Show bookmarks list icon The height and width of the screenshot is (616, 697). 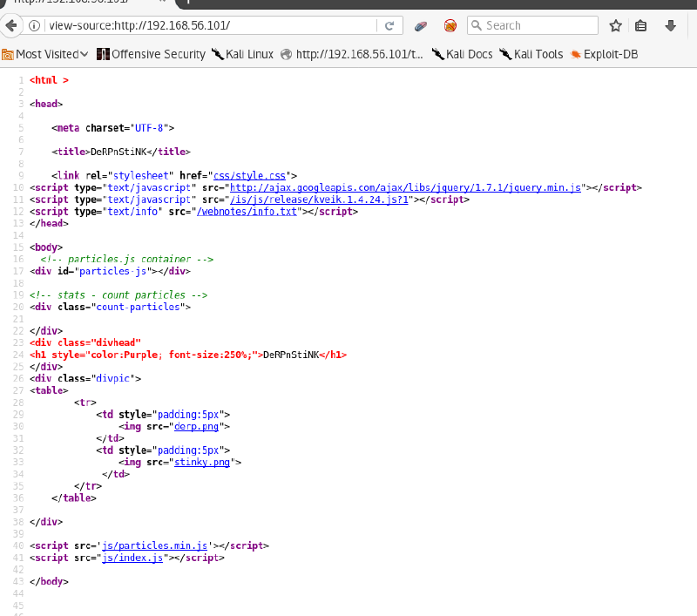[x=641, y=25]
